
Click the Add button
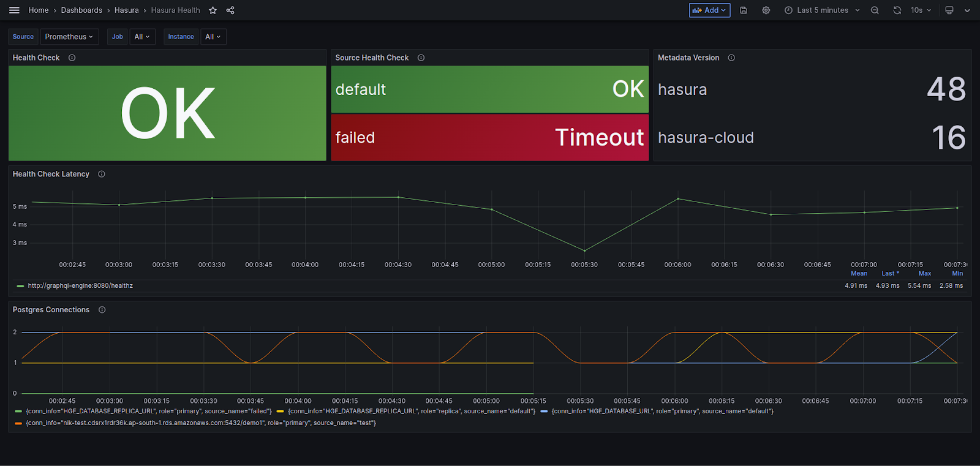[x=709, y=10]
